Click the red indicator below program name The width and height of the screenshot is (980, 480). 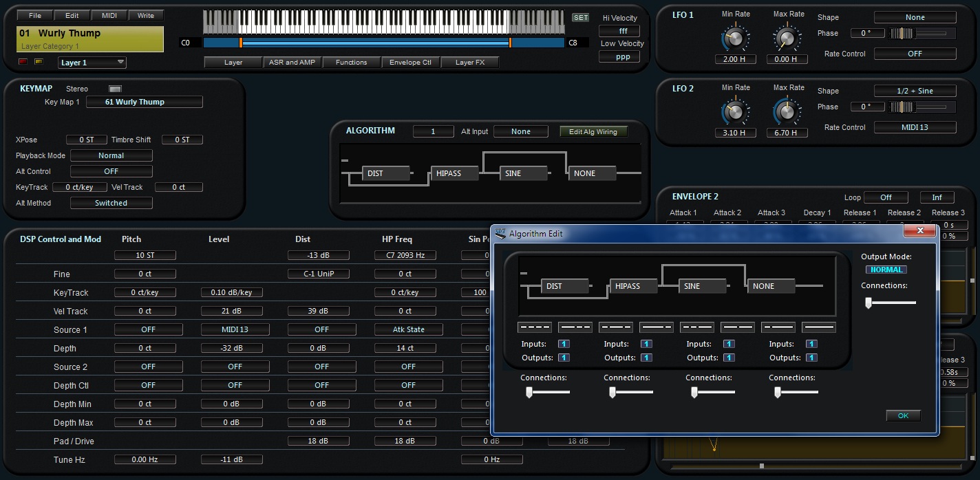[23, 62]
